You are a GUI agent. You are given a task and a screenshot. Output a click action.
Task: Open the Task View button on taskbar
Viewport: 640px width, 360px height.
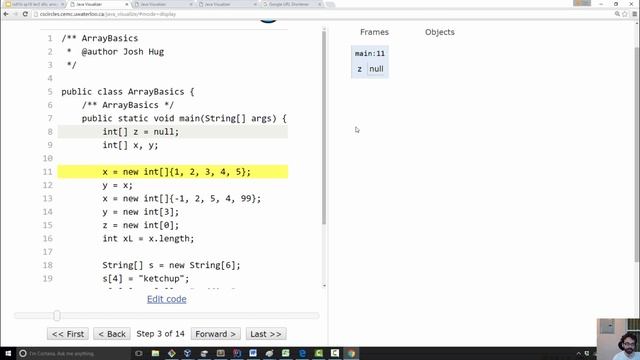(139, 353)
